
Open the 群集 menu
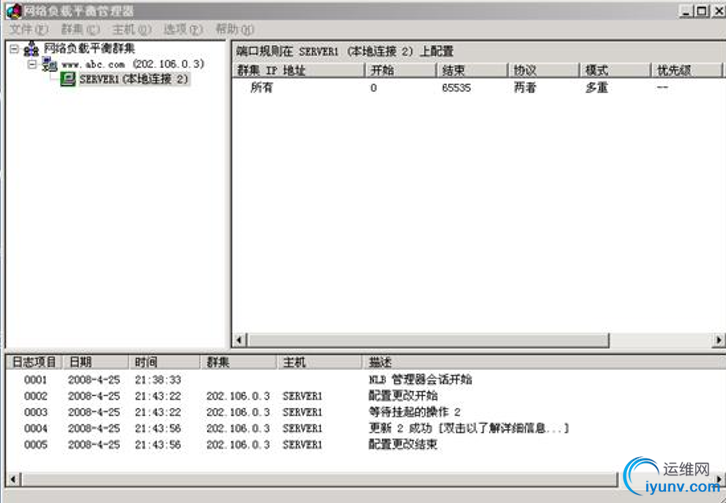pos(80,29)
